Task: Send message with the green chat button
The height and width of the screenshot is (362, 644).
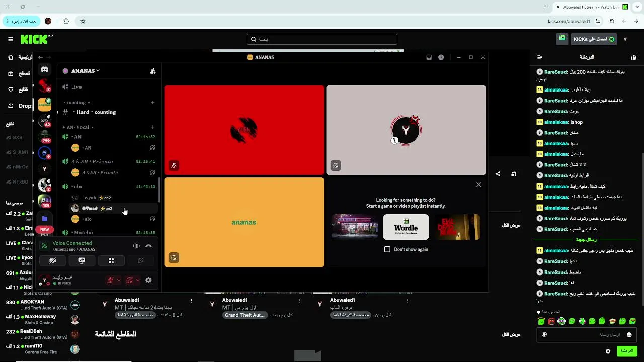Action: (627, 351)
